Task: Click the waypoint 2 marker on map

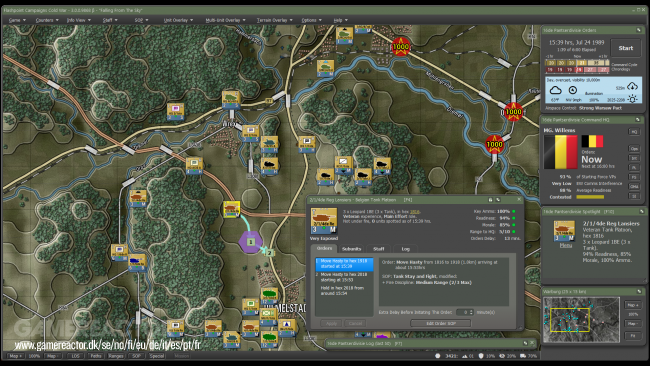Action: point(269,252)
